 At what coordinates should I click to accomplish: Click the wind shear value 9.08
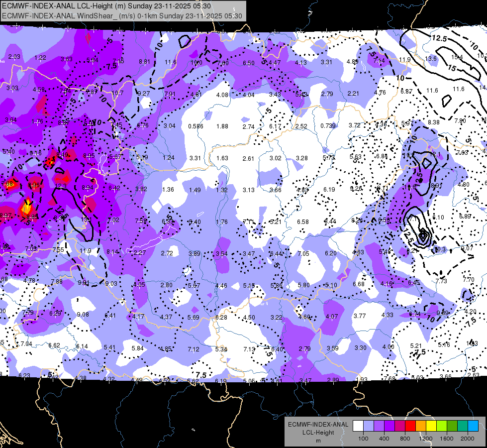coord(83,314)
